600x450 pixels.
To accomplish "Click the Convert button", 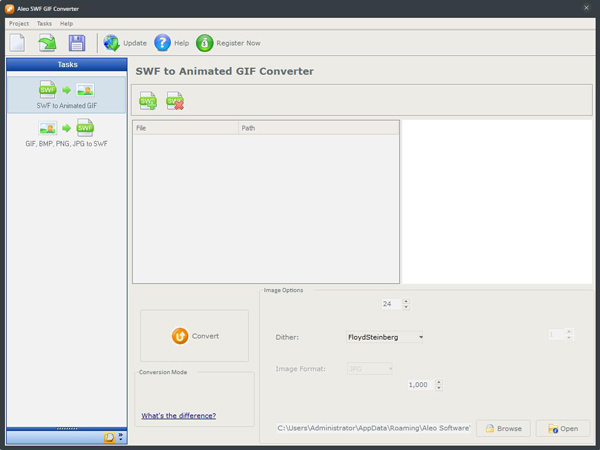I will [194, 336].
